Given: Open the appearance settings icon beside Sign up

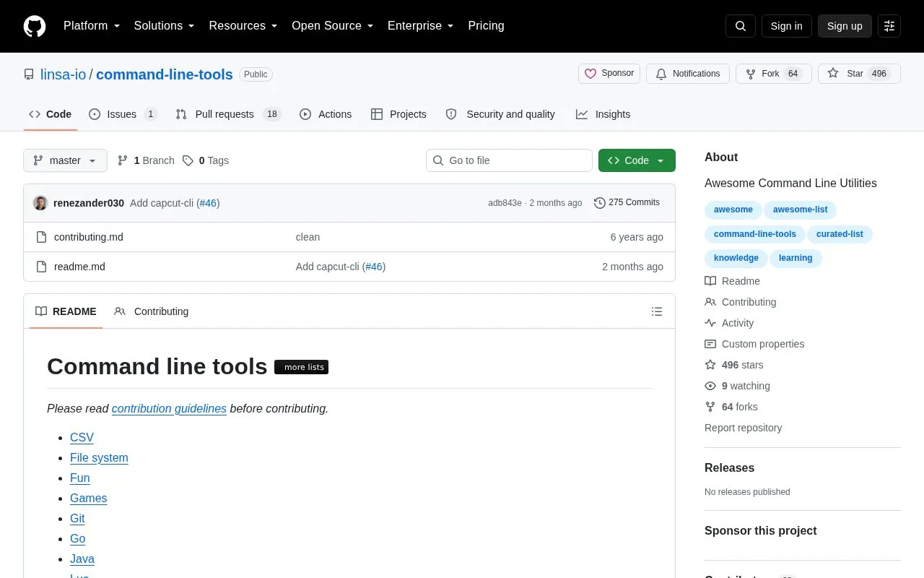Looking at the screenshot, I should 889,26.
